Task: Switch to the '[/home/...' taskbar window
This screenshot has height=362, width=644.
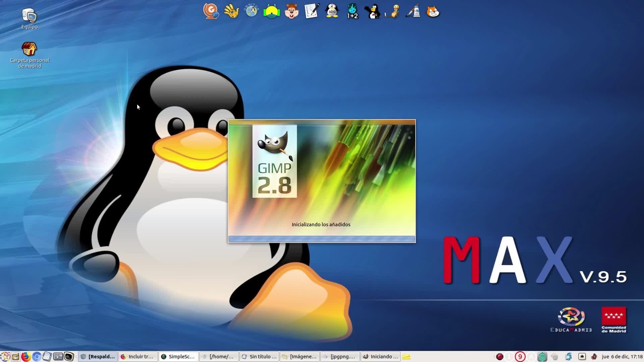Action: tap(219, 357)
